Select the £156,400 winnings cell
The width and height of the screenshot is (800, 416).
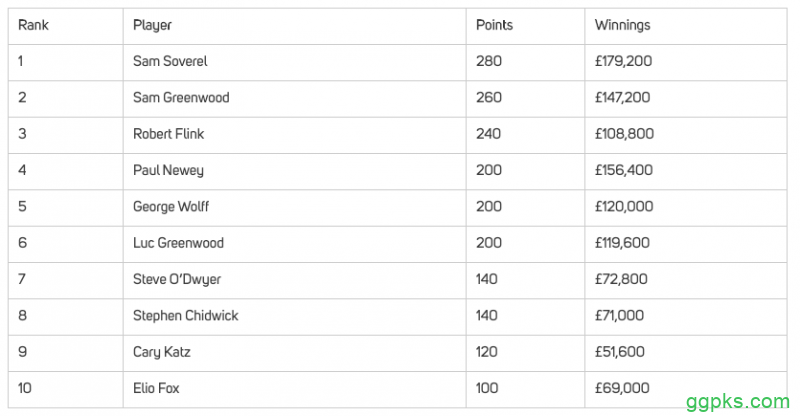pyautogui.click(x=623, y=170)
